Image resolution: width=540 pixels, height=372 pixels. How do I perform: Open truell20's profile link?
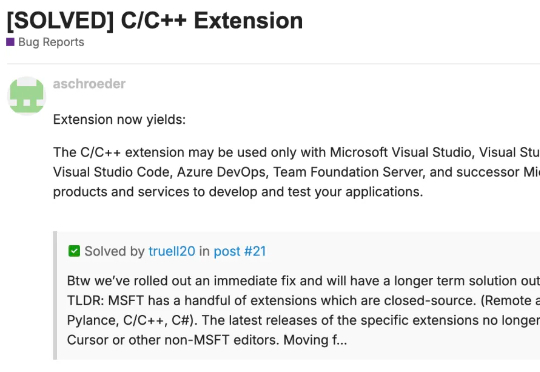click(172, 251)
